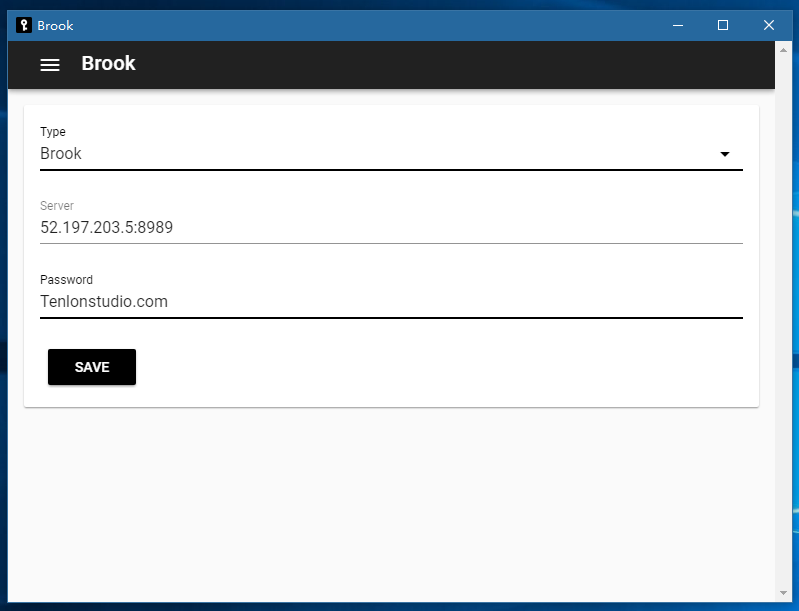Focus the Password input field

pos(391,302)
